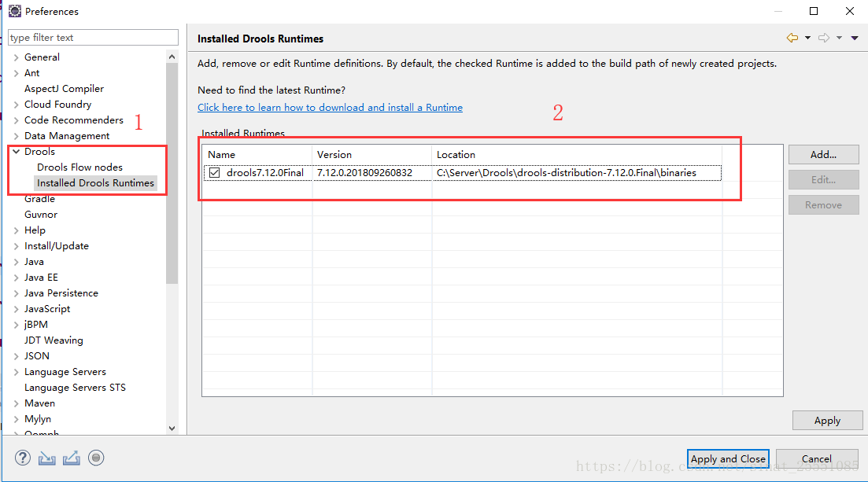Expand the Java tree node
The width and height of the screenshot is (868, 482).
point(16,262)
